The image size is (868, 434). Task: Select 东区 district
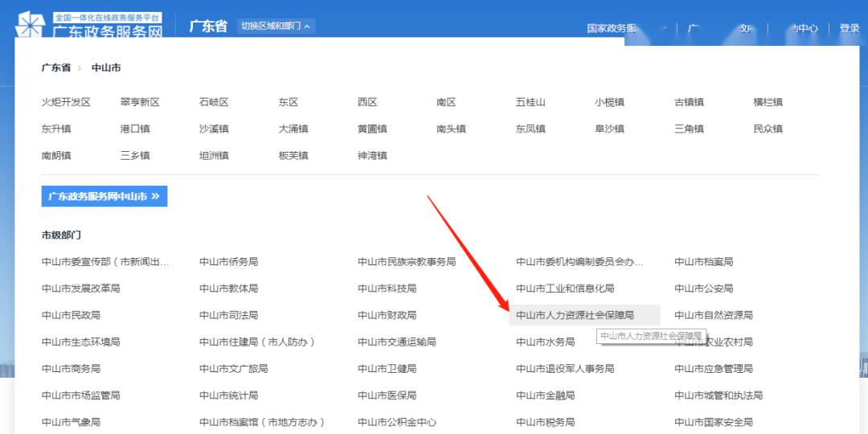tap(289, 102)
